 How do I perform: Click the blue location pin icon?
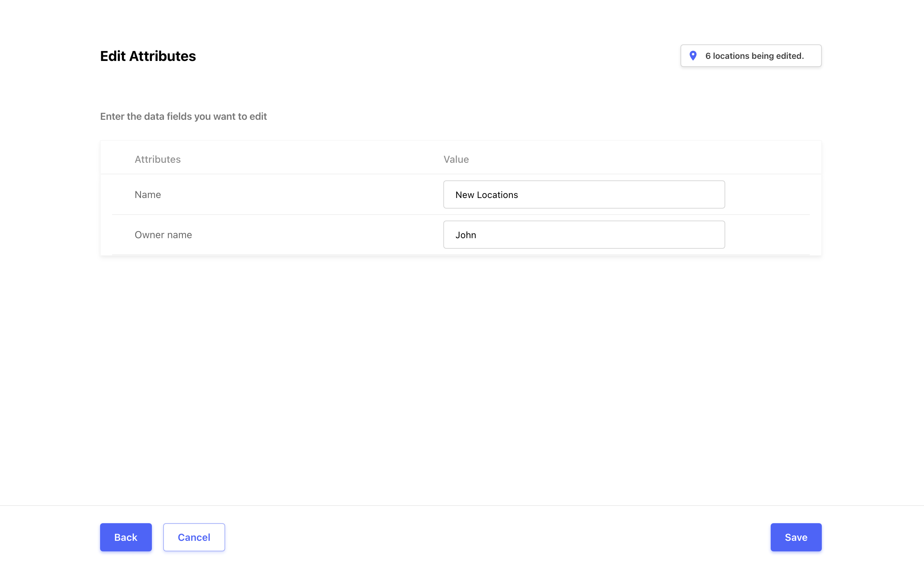pyautogui.click(x=693, y=56)
